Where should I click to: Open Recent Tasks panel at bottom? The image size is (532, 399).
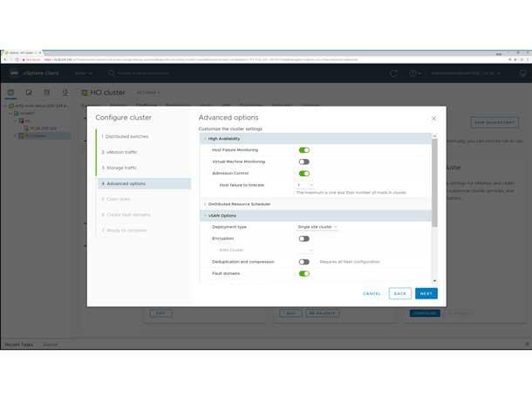pyautogui.click(x=19, y=345)
